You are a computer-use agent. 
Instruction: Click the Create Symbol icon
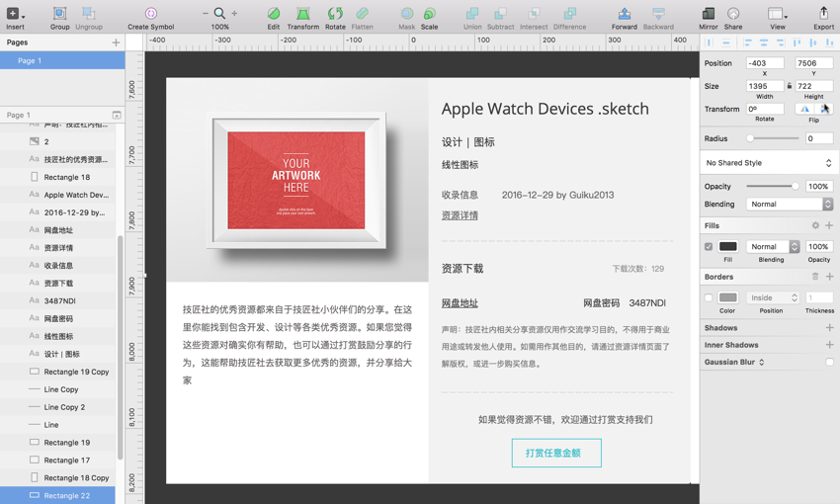point(150,14)
